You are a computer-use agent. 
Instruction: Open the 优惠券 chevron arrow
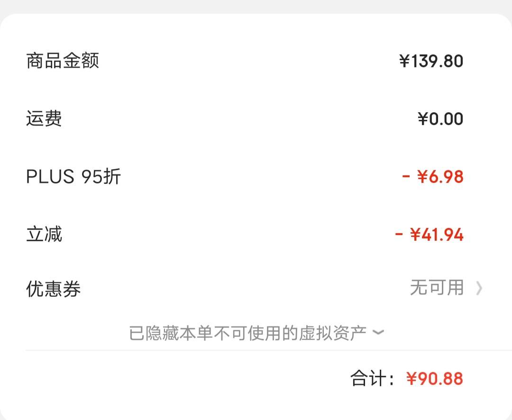(479, 288)
